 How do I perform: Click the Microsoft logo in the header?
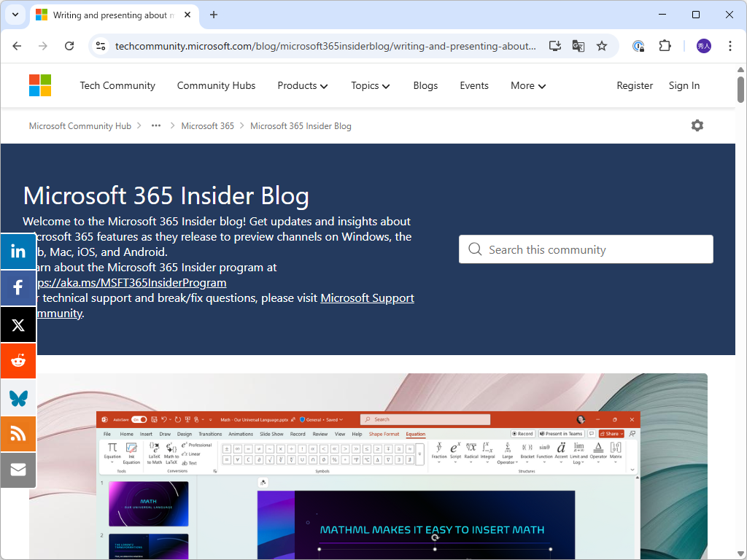click(x=39, y=85)
